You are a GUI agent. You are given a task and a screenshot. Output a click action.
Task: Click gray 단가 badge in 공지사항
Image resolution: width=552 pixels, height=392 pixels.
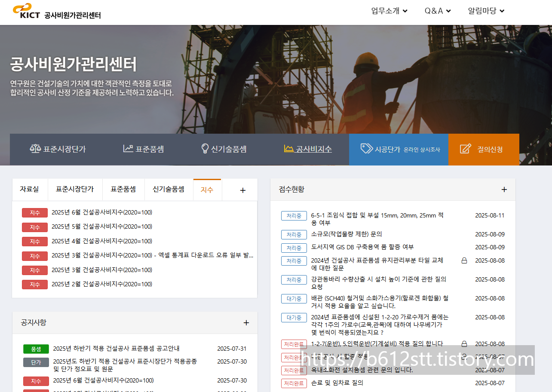click(x=36, y=362)
